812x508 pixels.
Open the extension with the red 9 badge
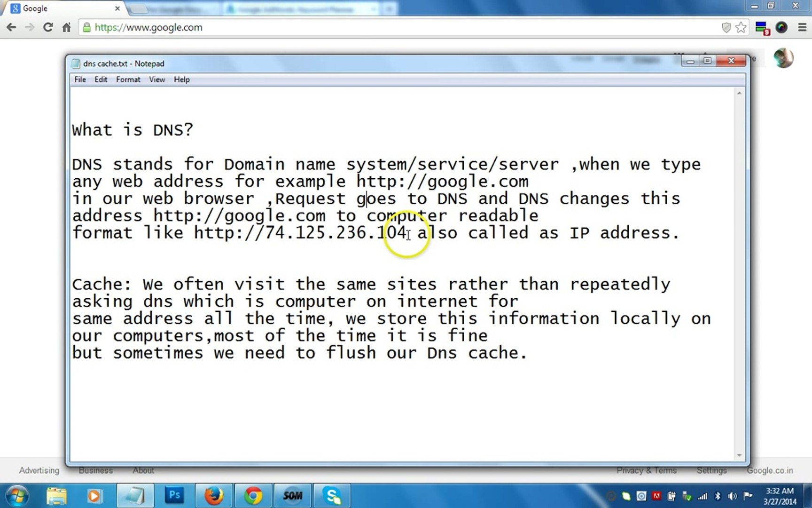[x=762, y=28]
